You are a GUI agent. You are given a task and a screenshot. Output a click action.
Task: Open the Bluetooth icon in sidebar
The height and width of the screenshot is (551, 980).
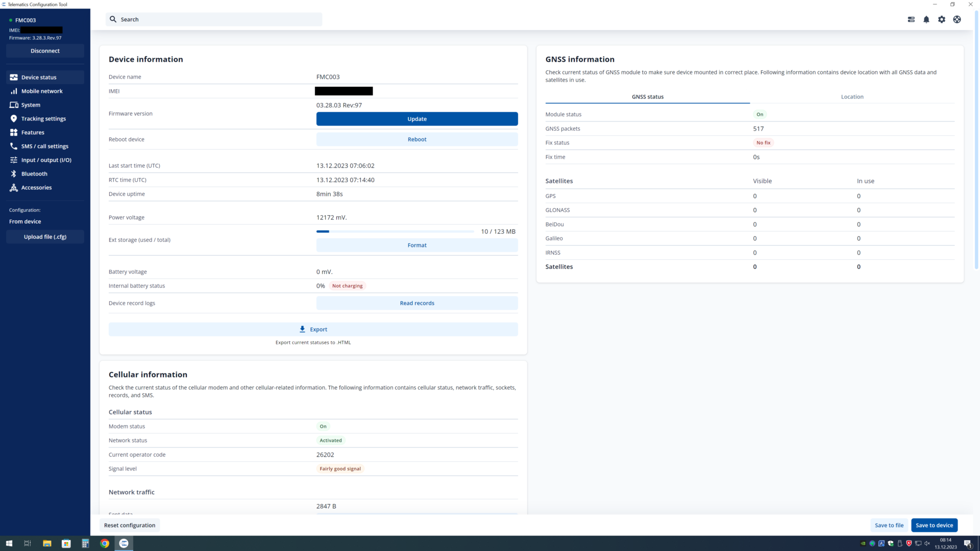pos(14,174)
